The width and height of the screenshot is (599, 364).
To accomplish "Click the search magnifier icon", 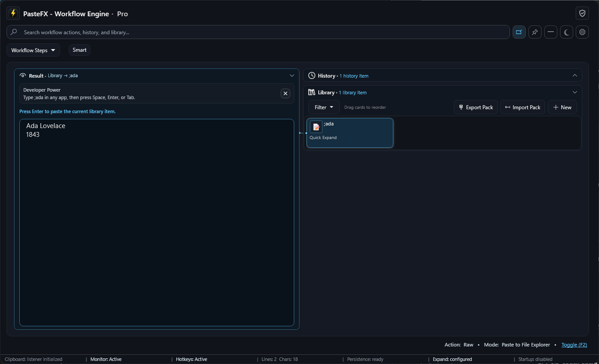I will [x=14, y=32].
